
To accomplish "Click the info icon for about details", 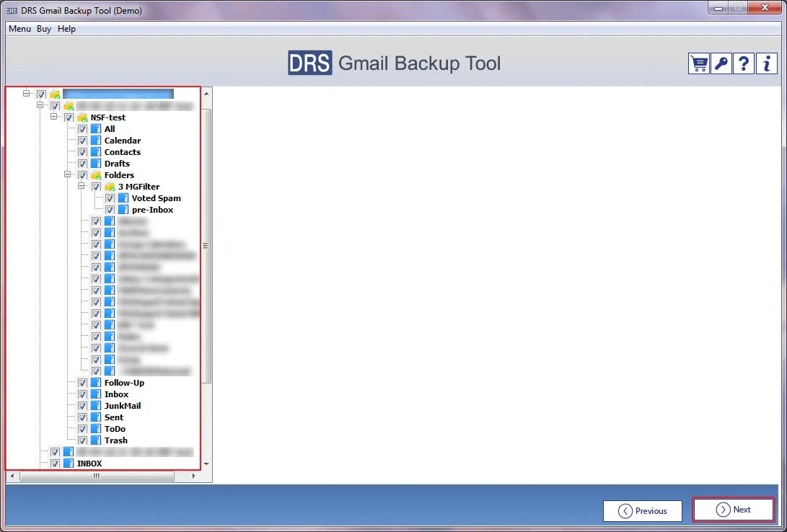I will click(x=765, y=63).
